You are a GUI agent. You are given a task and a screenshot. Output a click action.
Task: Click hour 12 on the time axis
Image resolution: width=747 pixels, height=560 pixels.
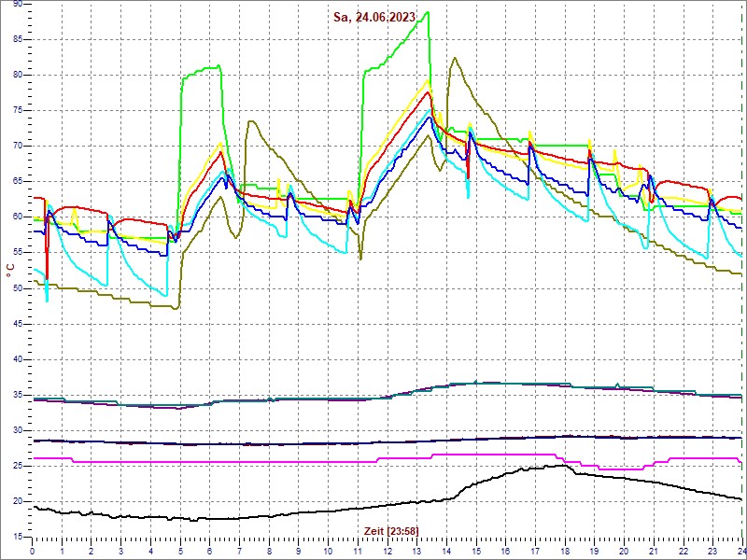388,550
